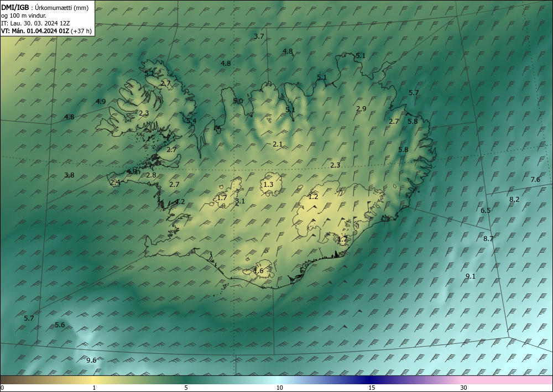Click the 'og 100 m vindur.' legend line
The image size is (553, 392).
(24, 15)
